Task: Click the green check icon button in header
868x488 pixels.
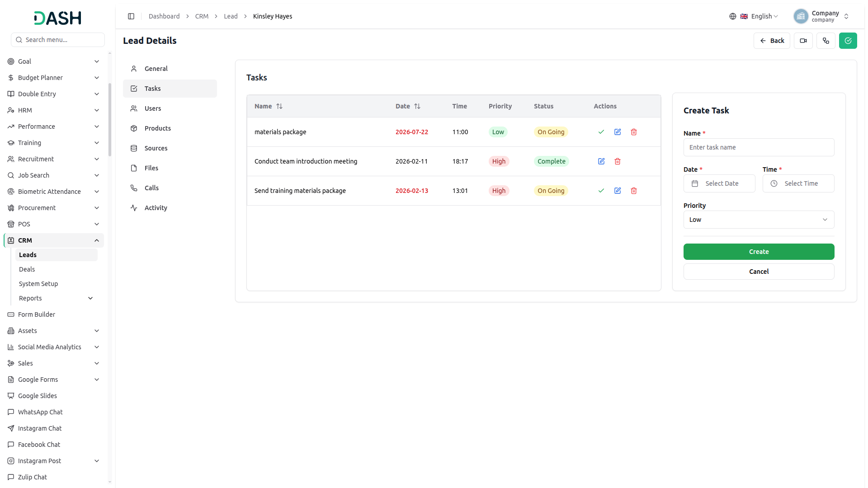Action: pyautogui.click(x=848, y=41)
